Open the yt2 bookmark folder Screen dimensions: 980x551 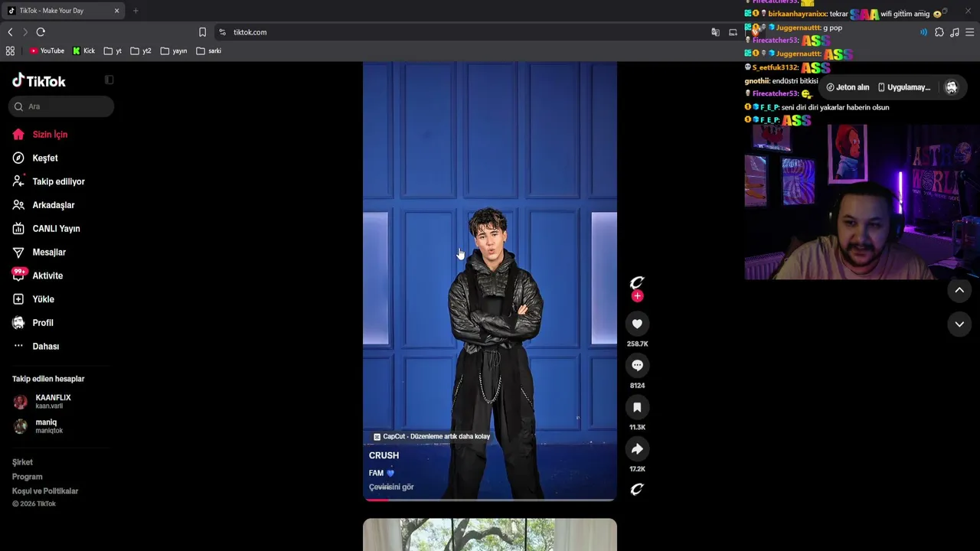point(141,51)
